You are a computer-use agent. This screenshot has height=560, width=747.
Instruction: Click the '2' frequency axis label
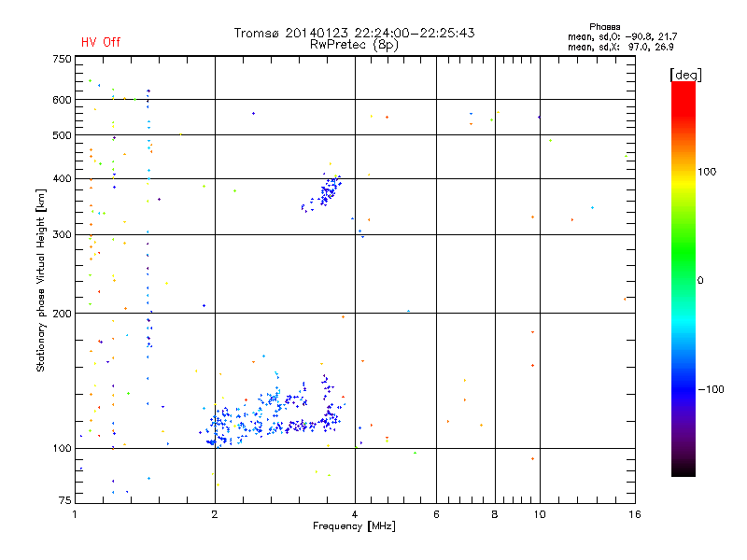point(215,514)
